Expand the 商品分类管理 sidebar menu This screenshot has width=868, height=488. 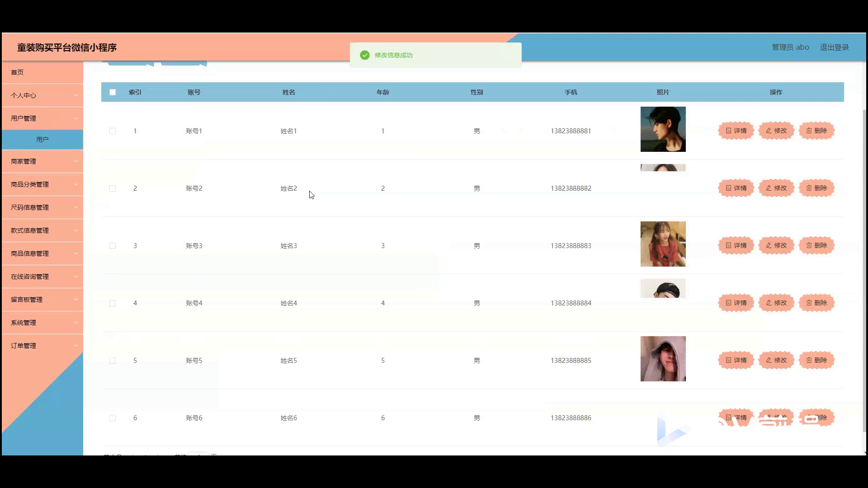[42, 184]
